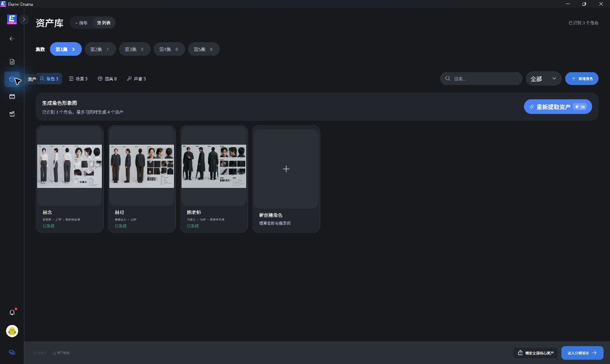This screenshot has height=364, width=610.
Task: Open the 声音 3 voices tab
Action: [137, 79]
